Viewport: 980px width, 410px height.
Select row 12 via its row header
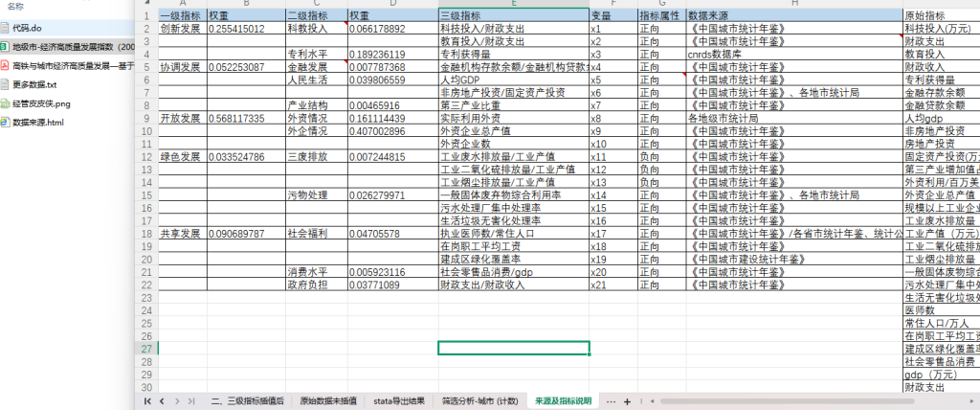click(146, 156)
